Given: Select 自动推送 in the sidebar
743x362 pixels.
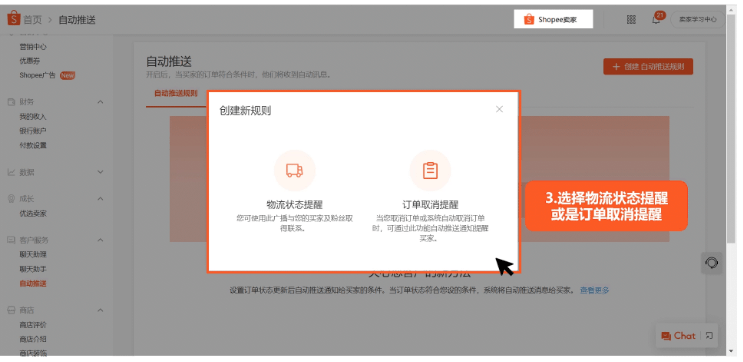Looking at the screenshot, I should (x=33, y=284).
